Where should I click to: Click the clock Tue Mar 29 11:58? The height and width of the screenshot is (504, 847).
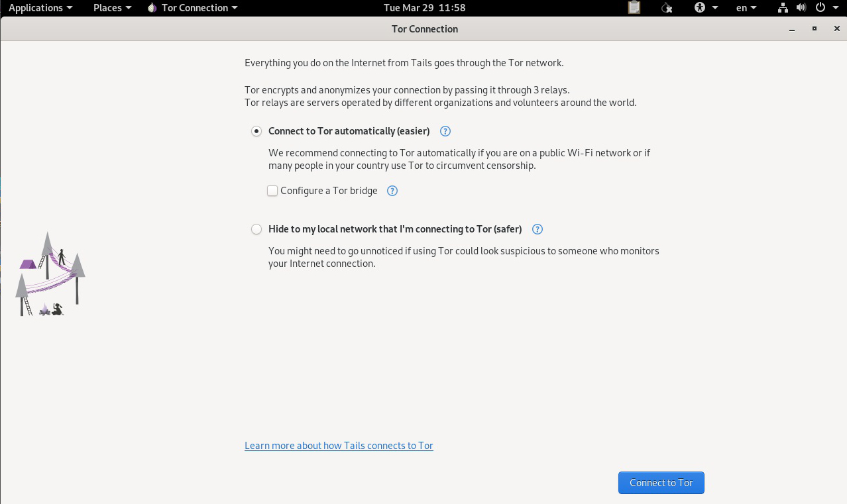pyautogui.click(x=425, y=8)
